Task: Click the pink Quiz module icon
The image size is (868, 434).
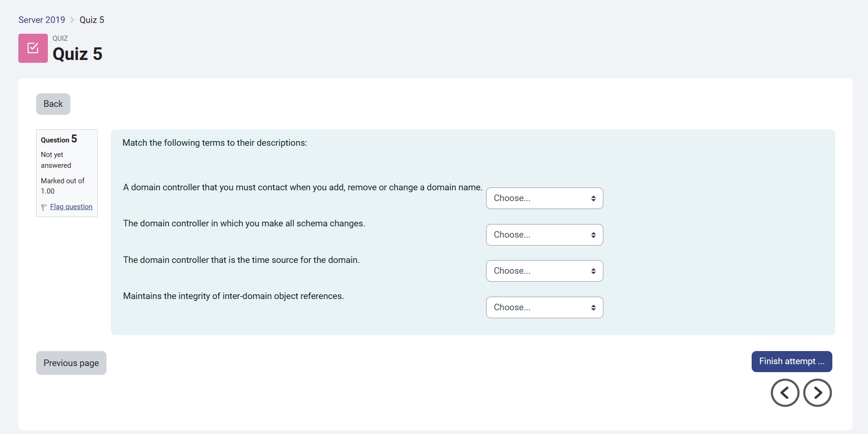Action: click(x=33, y=48)
